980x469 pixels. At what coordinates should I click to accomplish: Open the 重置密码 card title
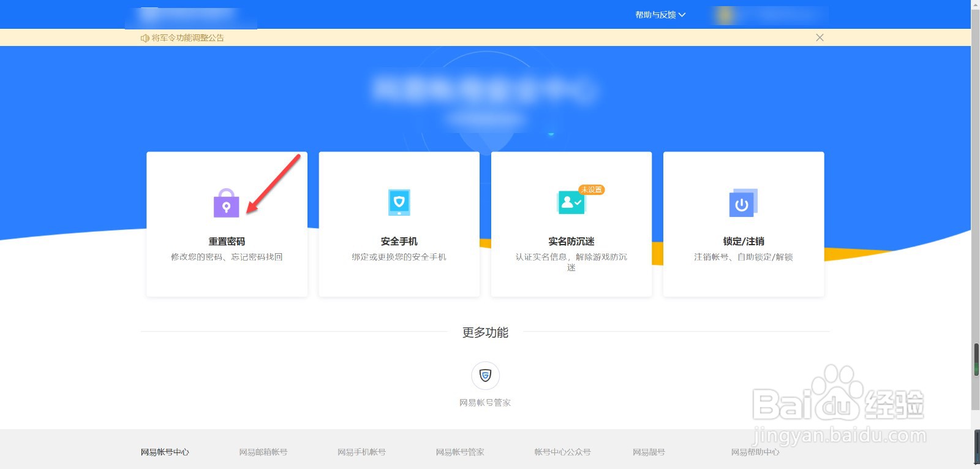227,242
